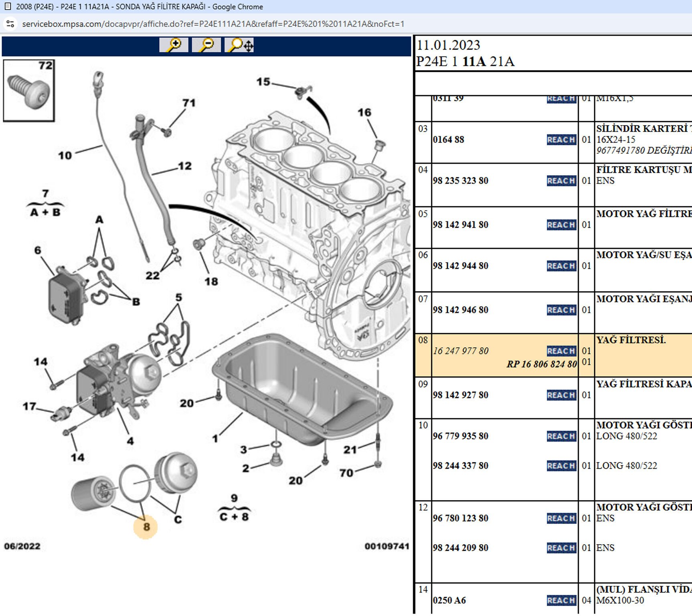Viewport: 692px width, 616px height.
Task: Click REACH badge for part 98 235 323 80
Action: point(561,181)
